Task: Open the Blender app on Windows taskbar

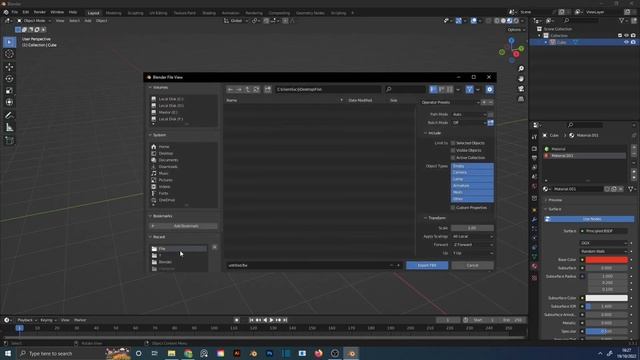Action: 351,353
